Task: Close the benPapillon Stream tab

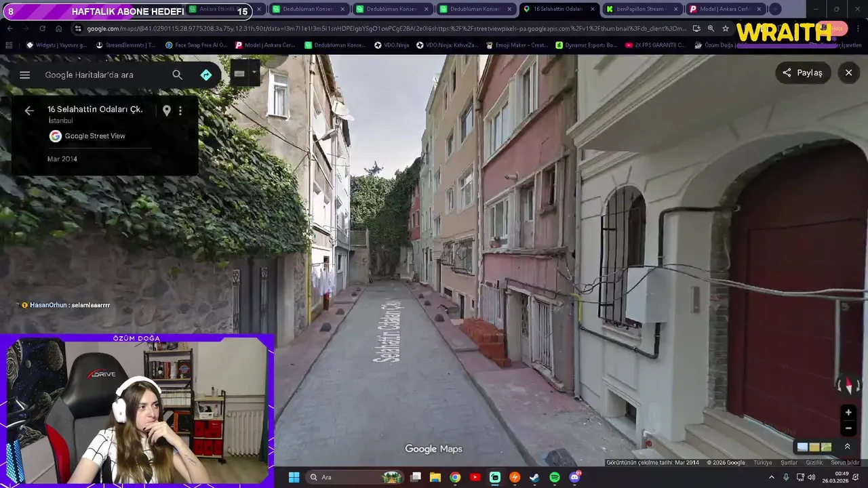Action: click(x=675, y=9)
